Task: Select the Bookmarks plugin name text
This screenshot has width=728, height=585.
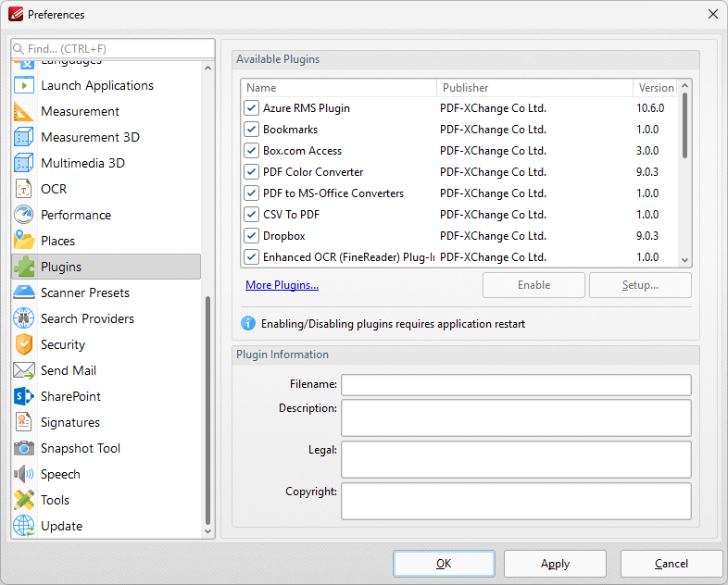Action: [290, 130]
